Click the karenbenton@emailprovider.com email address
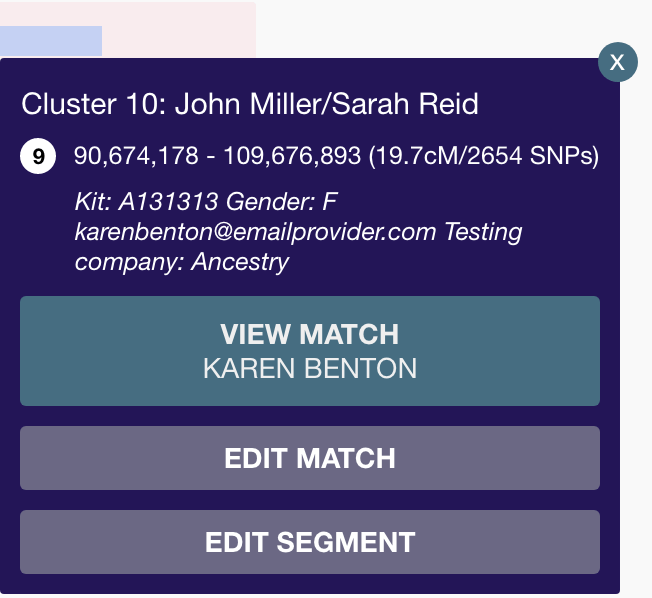Viewport: 652px width, 598px height. point(255,232)
